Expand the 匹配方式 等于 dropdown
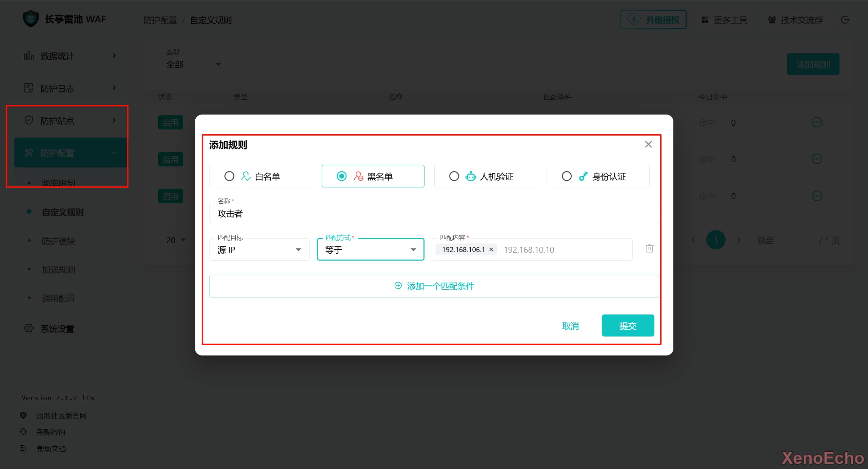The height and width of the screenshot is (469, 868). 370,250
